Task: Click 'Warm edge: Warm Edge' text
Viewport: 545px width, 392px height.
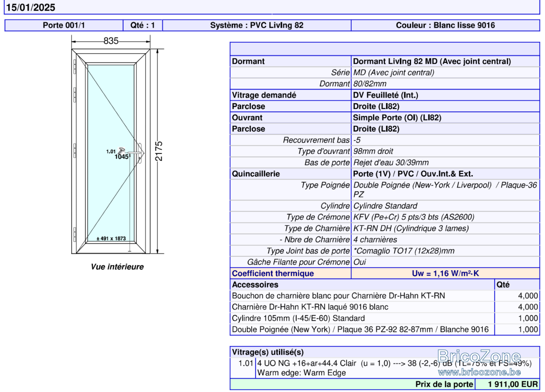Action: [x=302, y=373]
